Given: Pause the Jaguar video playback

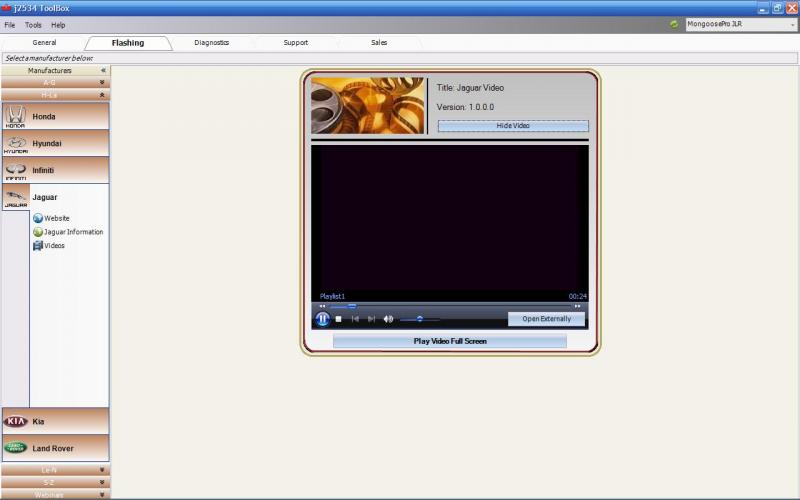Looking at the screenshot, I should pyautogui.click(x=322, y=319).
